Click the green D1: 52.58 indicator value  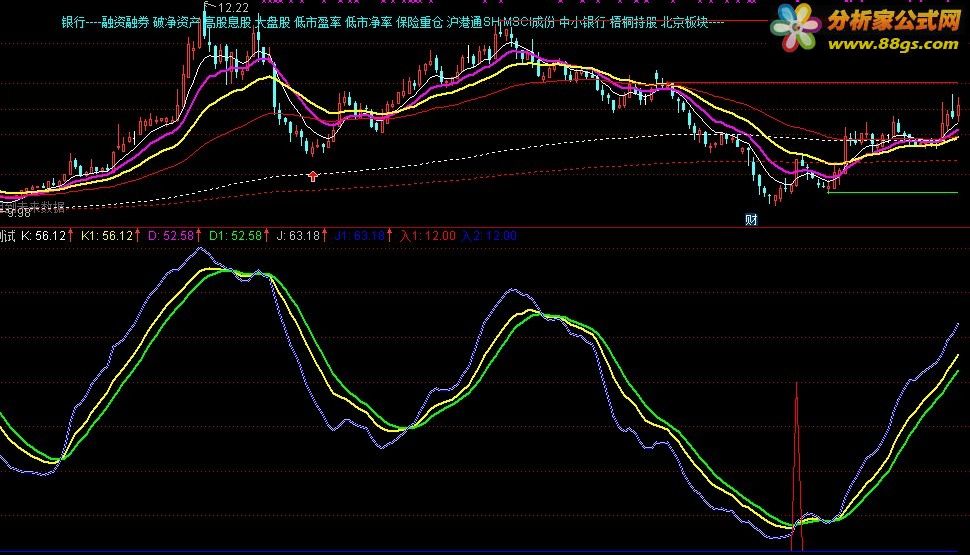tap(236, 236)
